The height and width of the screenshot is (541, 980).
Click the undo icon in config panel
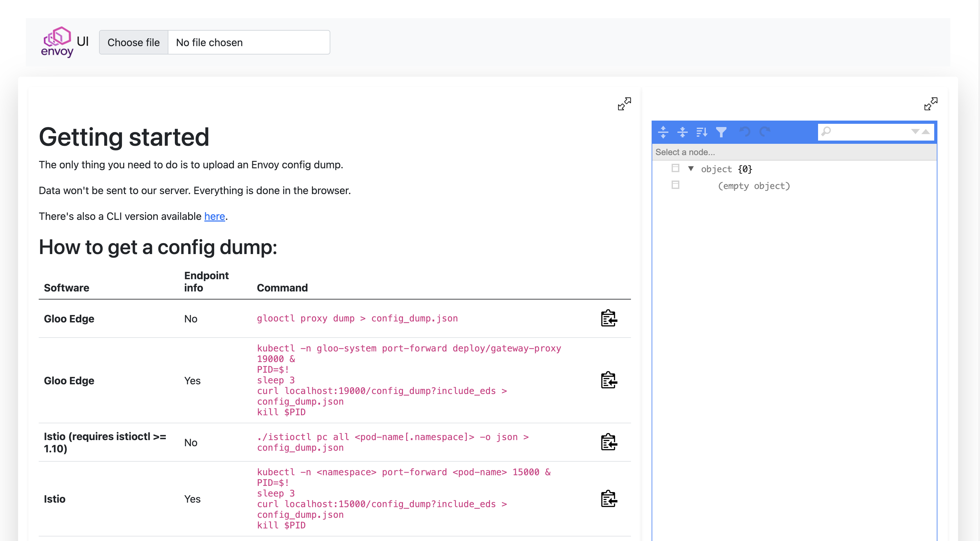tap(744, 131)
